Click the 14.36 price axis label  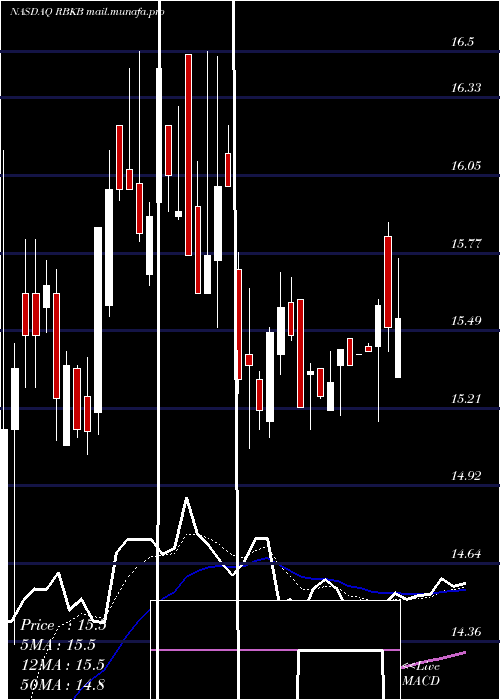(x=466, y=632)
